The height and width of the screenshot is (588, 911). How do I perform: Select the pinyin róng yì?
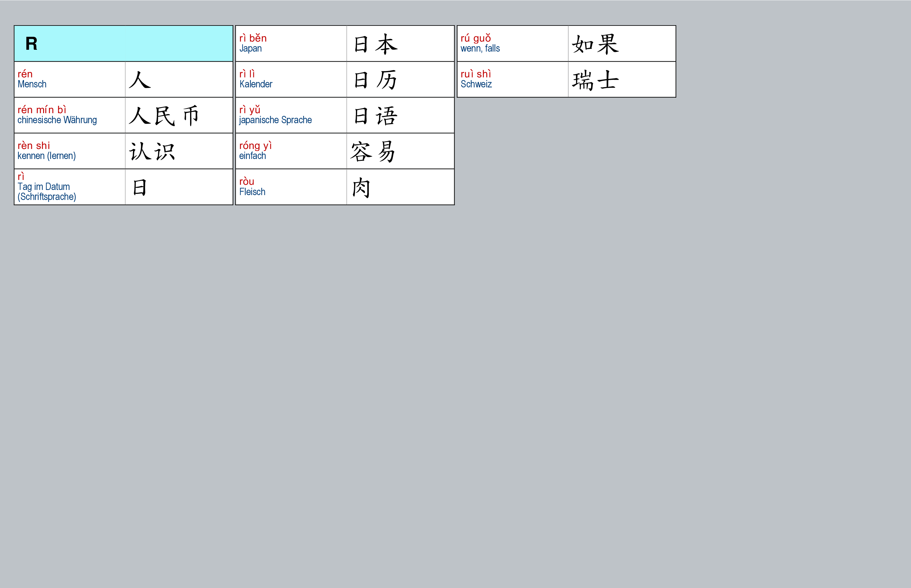click(x=255, y=145)
